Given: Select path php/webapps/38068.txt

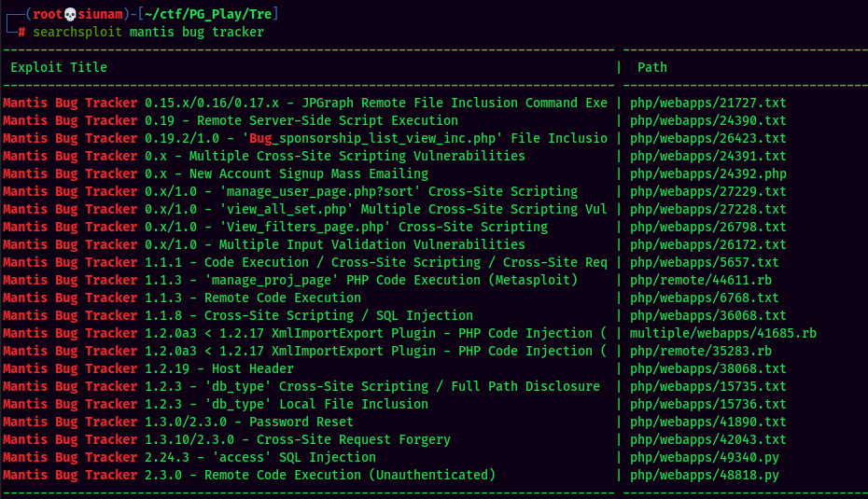Looking at the screenshot, I should [708, 368].
